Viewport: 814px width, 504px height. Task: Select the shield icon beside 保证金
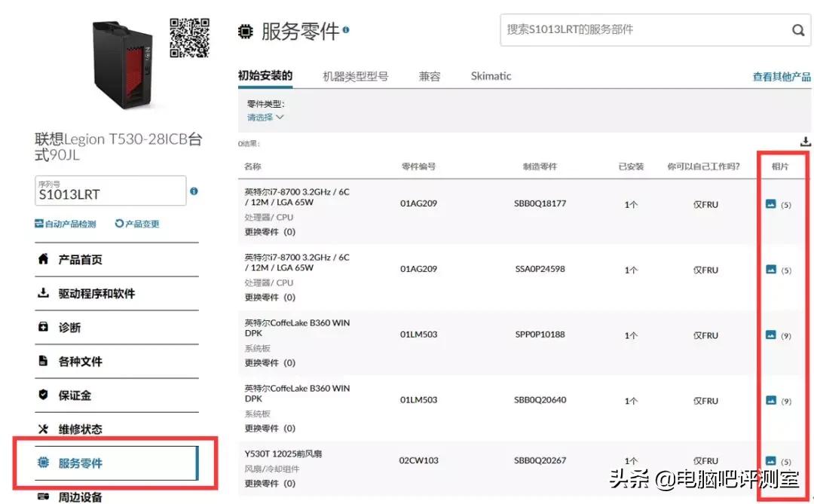pos(43,395)
